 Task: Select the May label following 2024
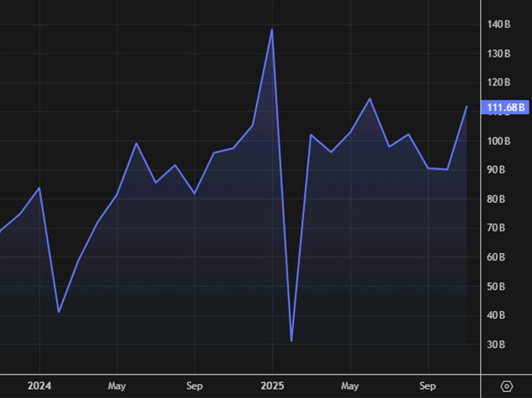(117, 386)
